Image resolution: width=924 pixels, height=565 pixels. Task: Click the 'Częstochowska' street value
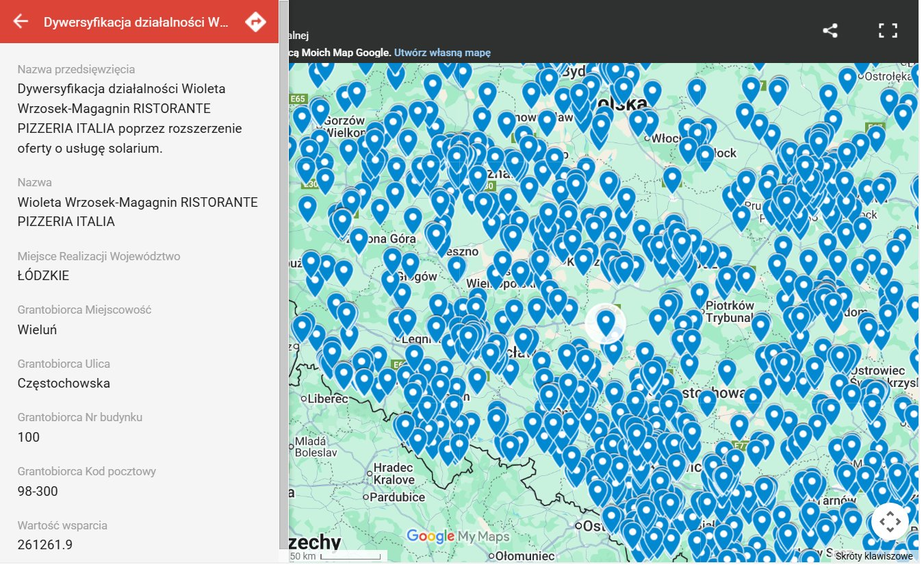click(x=64, y=384)
